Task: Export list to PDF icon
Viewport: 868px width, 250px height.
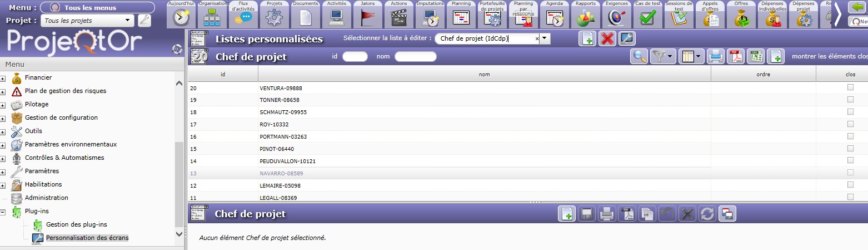Action: (x=736, y=56)
